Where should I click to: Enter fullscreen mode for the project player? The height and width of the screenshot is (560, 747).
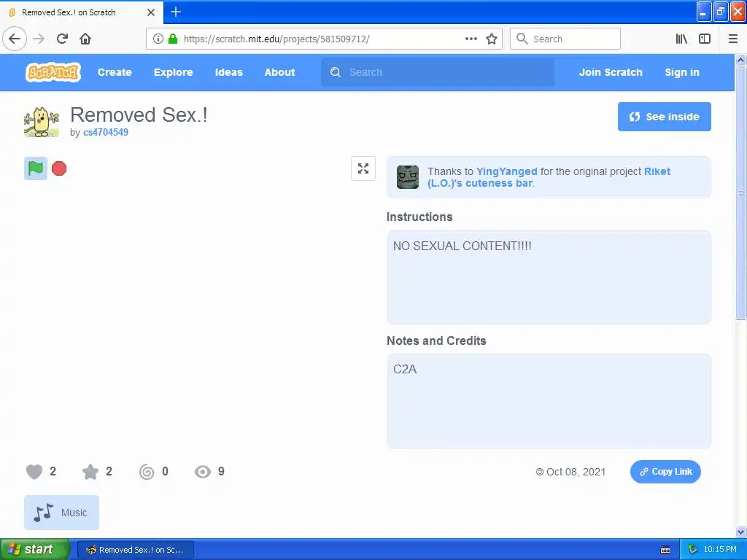[363, 168]
